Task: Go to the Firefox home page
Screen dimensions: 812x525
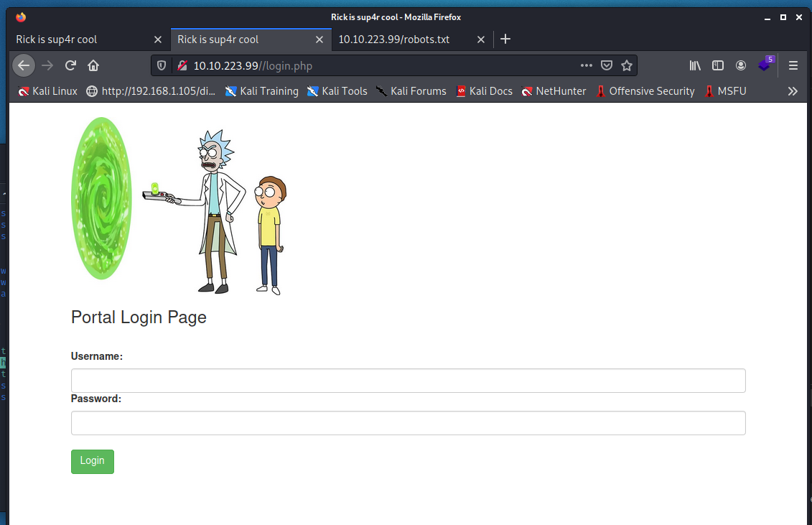Action: point(93,65)
